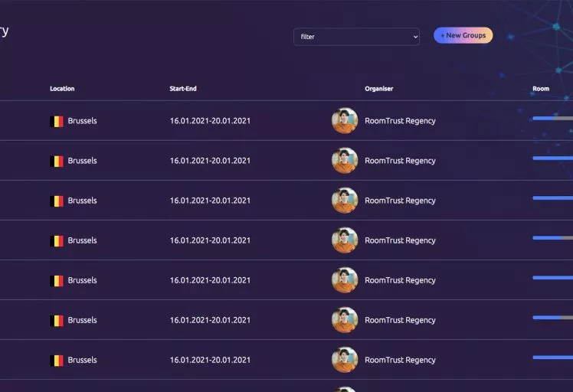Open organiser avatar in fifth row

click(x=345, y=280)
